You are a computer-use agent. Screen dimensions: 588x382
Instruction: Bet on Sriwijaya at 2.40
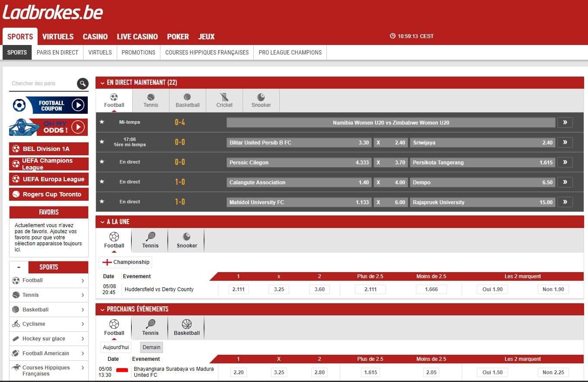482,142
